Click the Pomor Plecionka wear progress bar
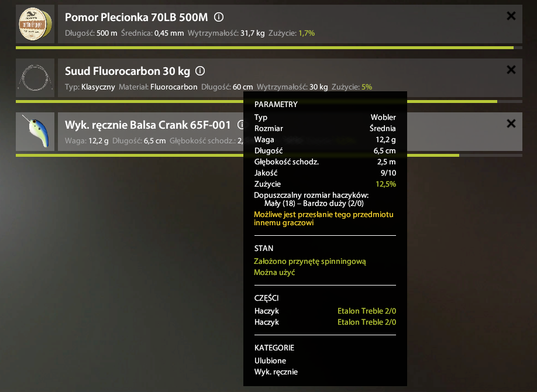 tap(269, 47)
